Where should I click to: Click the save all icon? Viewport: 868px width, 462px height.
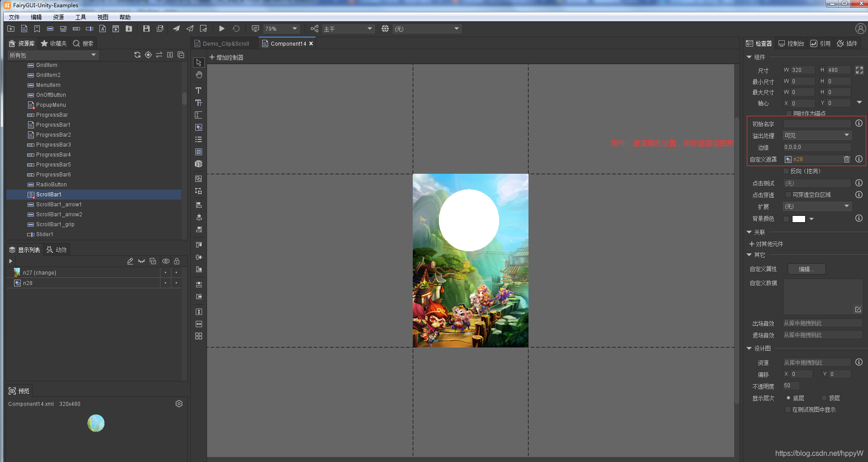click(160, 29)
